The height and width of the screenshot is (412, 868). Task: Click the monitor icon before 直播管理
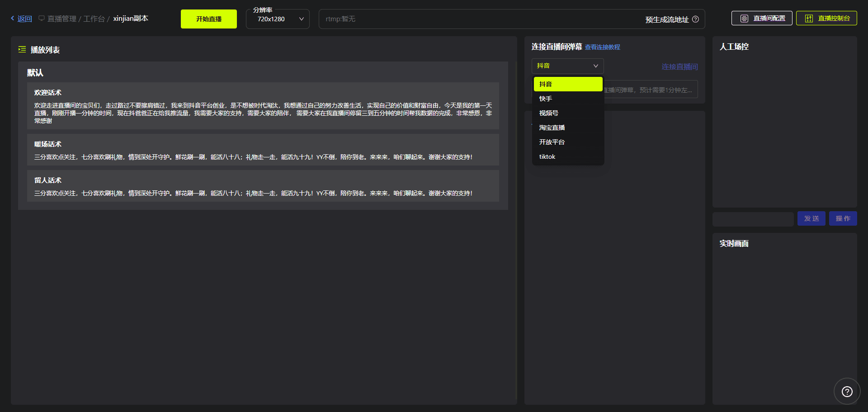tap(42, 19)
